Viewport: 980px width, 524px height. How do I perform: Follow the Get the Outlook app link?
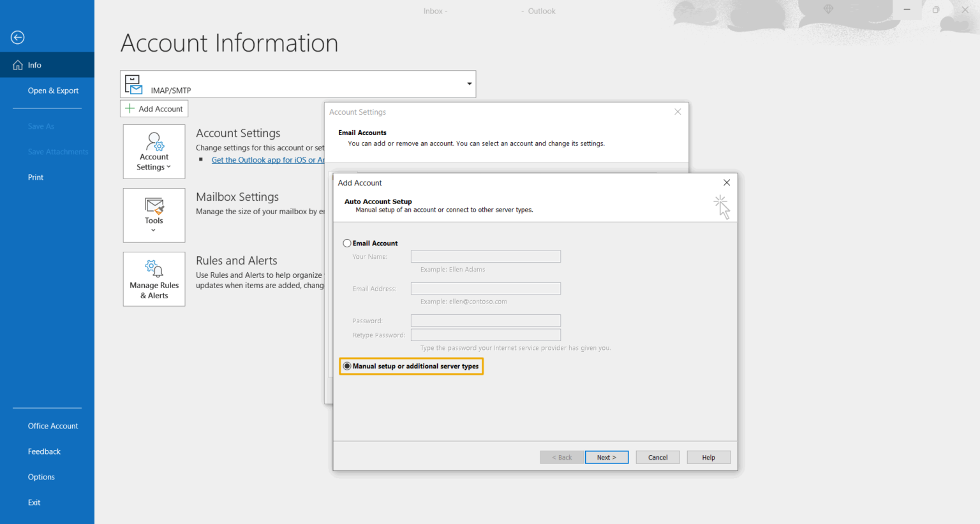coord(268,159)
